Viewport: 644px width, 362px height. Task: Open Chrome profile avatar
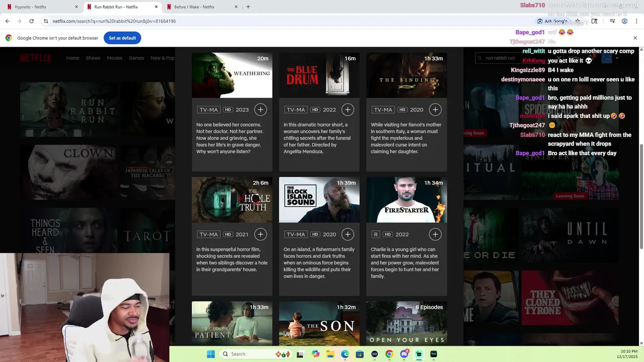pos(624,21)
